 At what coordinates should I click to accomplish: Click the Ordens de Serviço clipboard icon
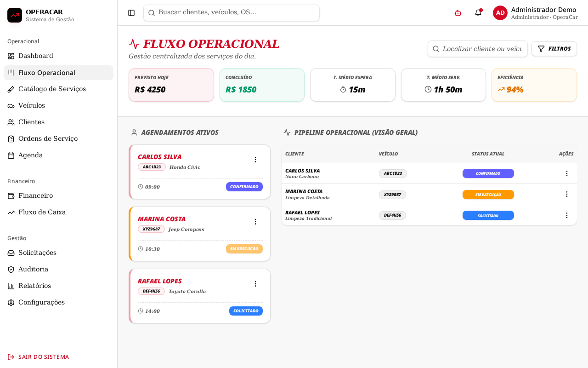coord(11,139)
